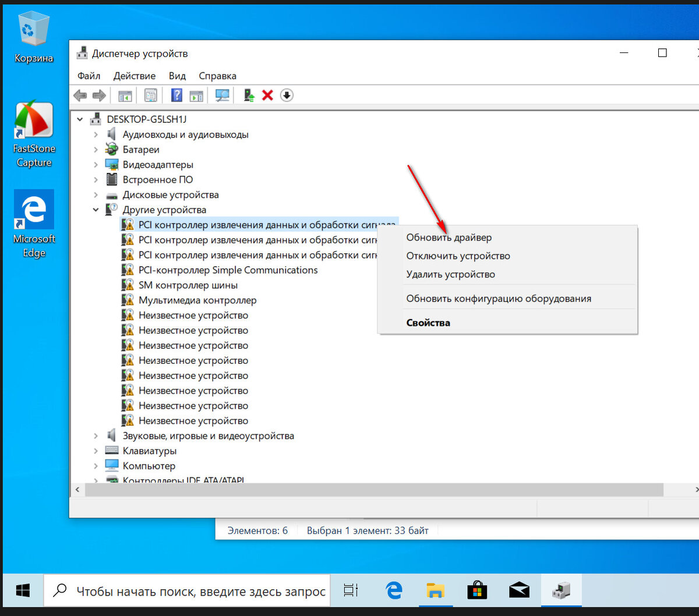This screenshot has width=699, height=616.
Task: Open Microsoft Store from the taskbar
Action: coord(477,591)
